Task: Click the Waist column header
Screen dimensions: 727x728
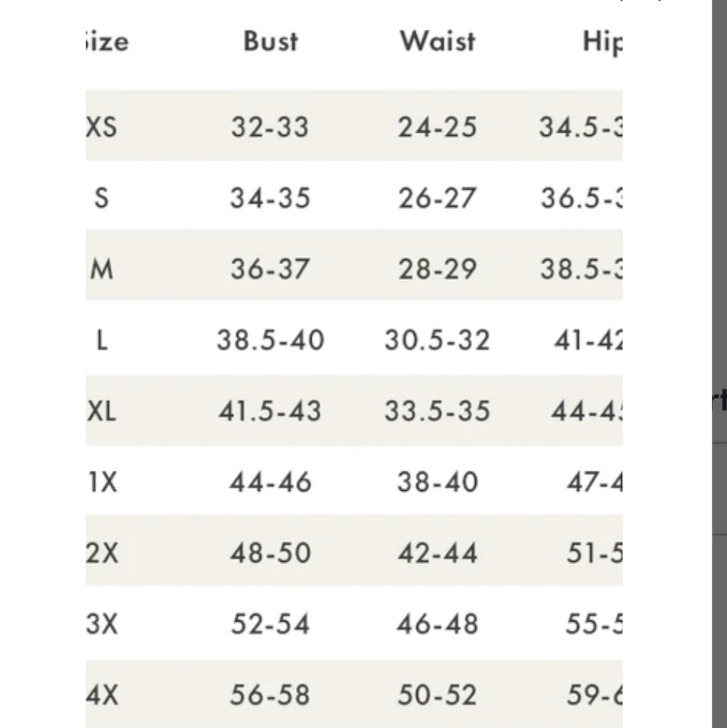Action: (438, 41)
